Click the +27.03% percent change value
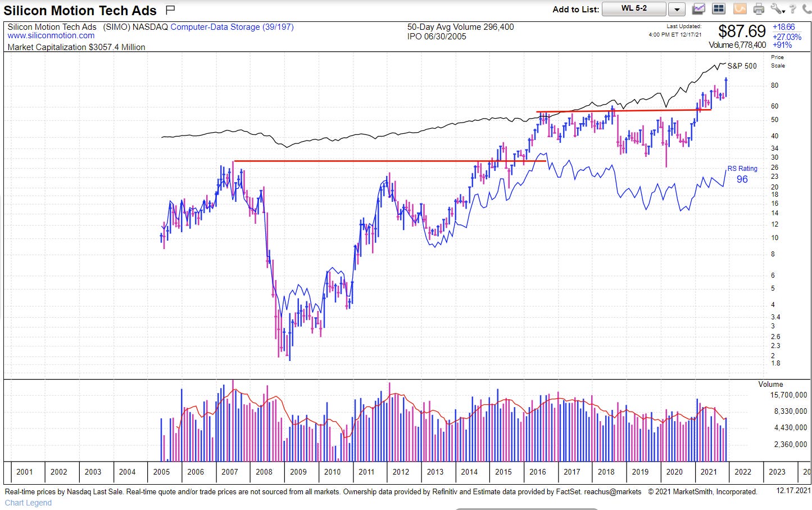812x510 pixels. click(787, 37)
